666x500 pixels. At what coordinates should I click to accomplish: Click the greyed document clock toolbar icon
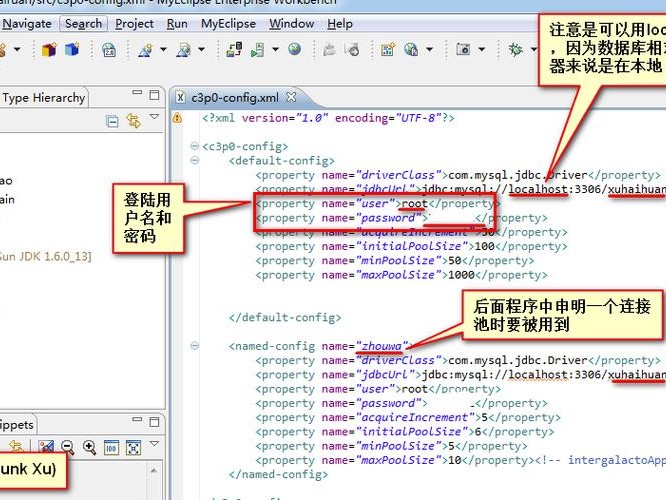point(352,50)
